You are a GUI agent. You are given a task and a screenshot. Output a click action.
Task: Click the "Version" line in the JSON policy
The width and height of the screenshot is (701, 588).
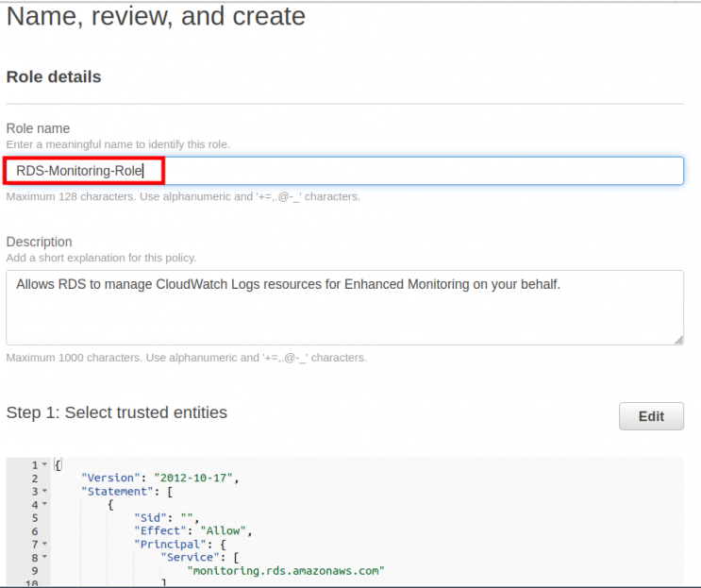tap(159, 479)
